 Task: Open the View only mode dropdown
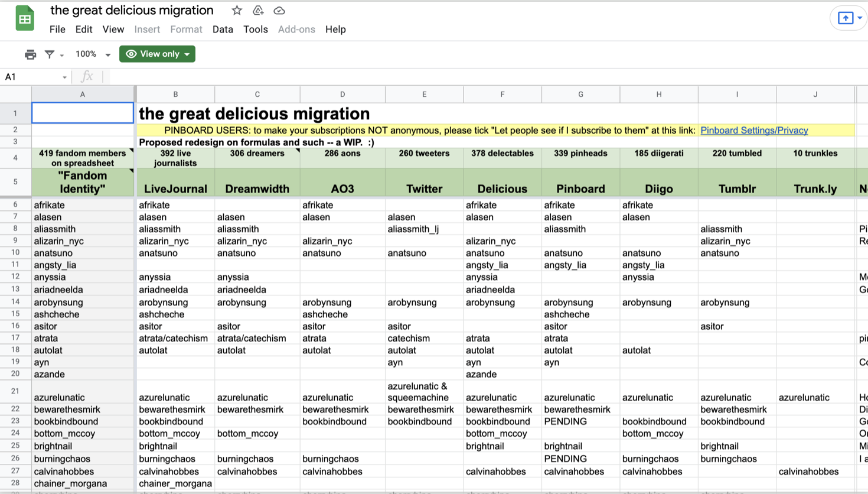click(158, 54)
